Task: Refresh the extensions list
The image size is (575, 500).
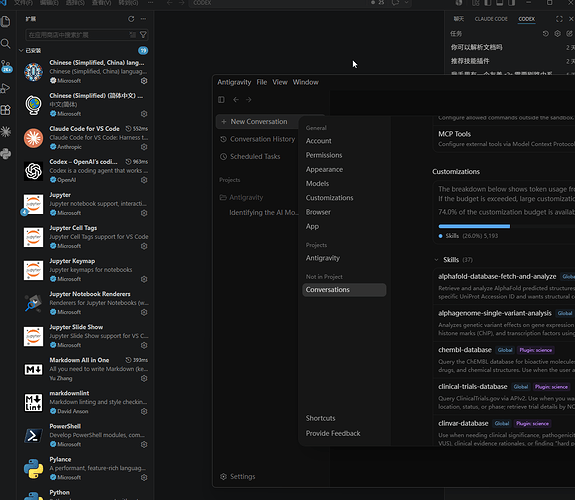Action: tap(131, 19)
